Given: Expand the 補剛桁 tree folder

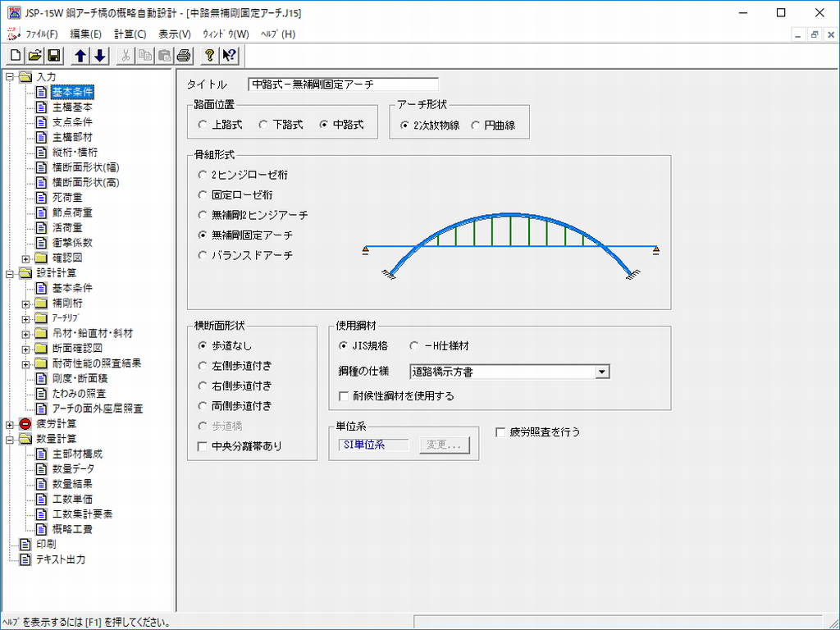Looking at the screenshot, I should point(25,304).
